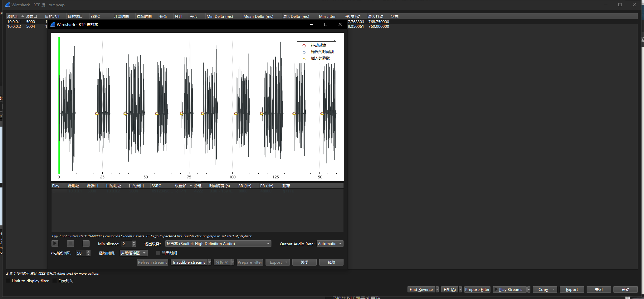Screen dimensions: 644x299
Task: Click Play Streams in the bottom bar
Action: point(510,290)
